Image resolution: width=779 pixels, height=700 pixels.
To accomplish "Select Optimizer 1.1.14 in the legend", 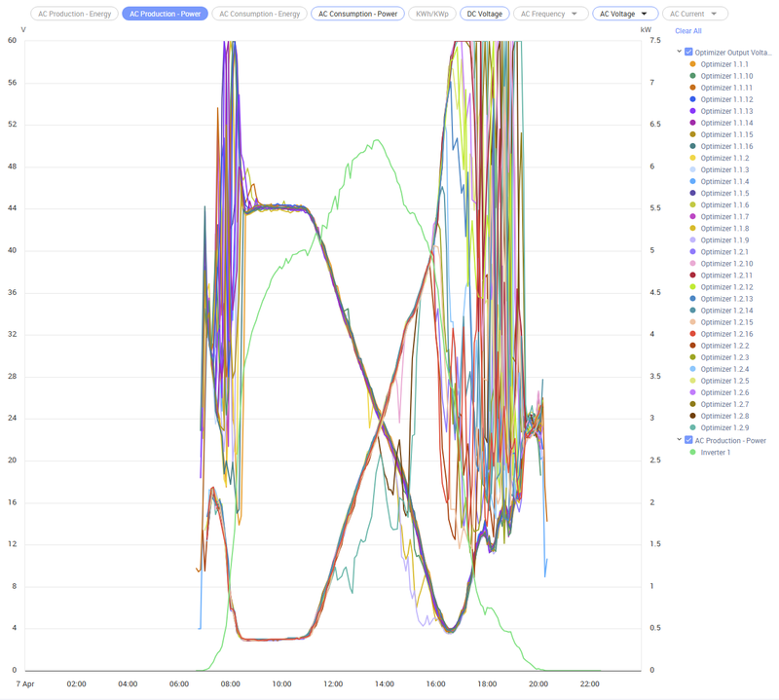I will (x=726, y=123).
